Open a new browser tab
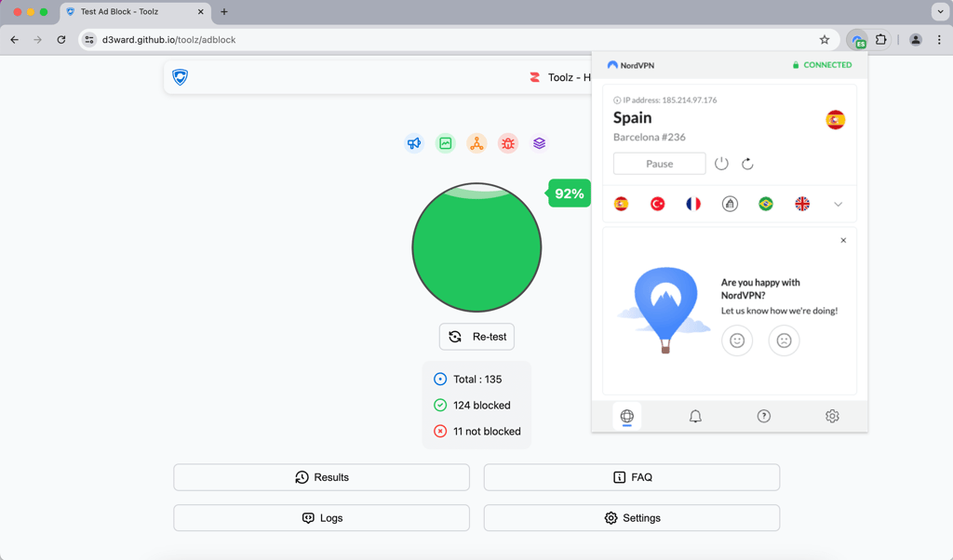 pyautogui.click(x=224, y=11)
